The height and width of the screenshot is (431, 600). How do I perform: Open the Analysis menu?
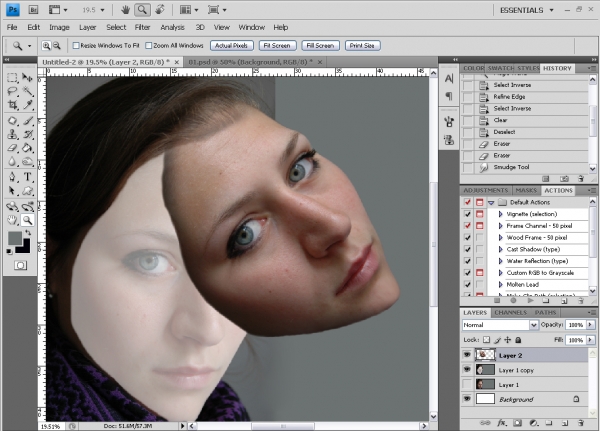pos(172,27)
